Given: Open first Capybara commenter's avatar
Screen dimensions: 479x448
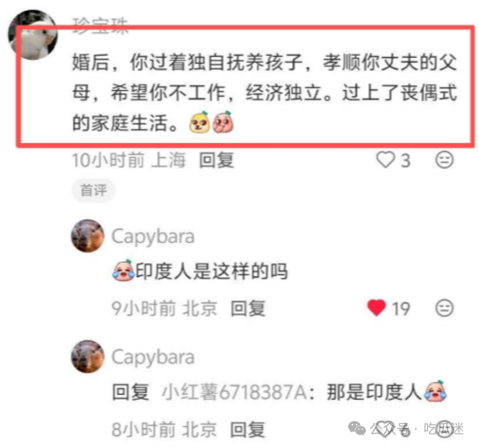Looking at the screenshot, I should click(x=88, y=236).
